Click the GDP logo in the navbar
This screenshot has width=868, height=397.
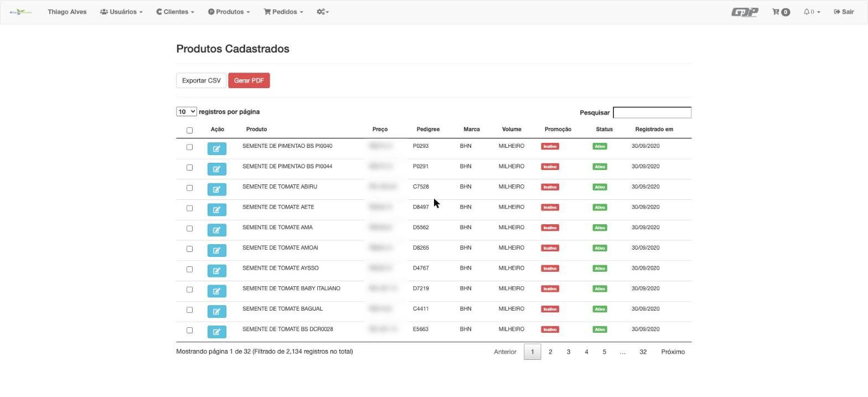point(745,12)
